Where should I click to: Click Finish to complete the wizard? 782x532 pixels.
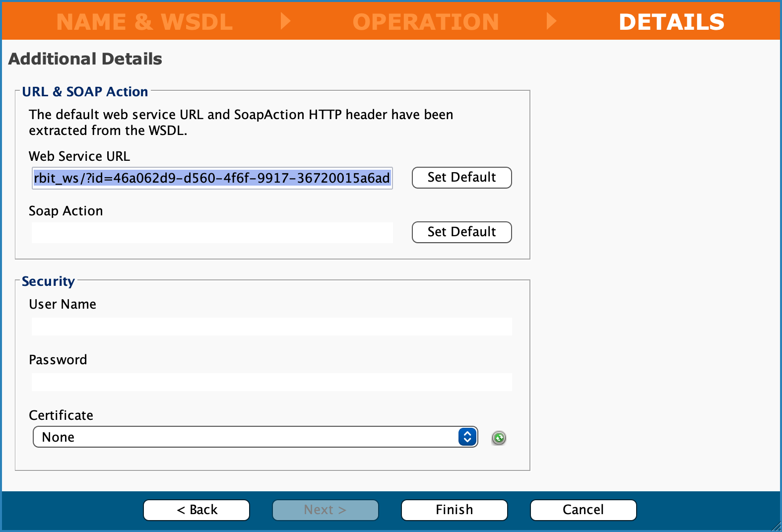(x=454, y=510)
